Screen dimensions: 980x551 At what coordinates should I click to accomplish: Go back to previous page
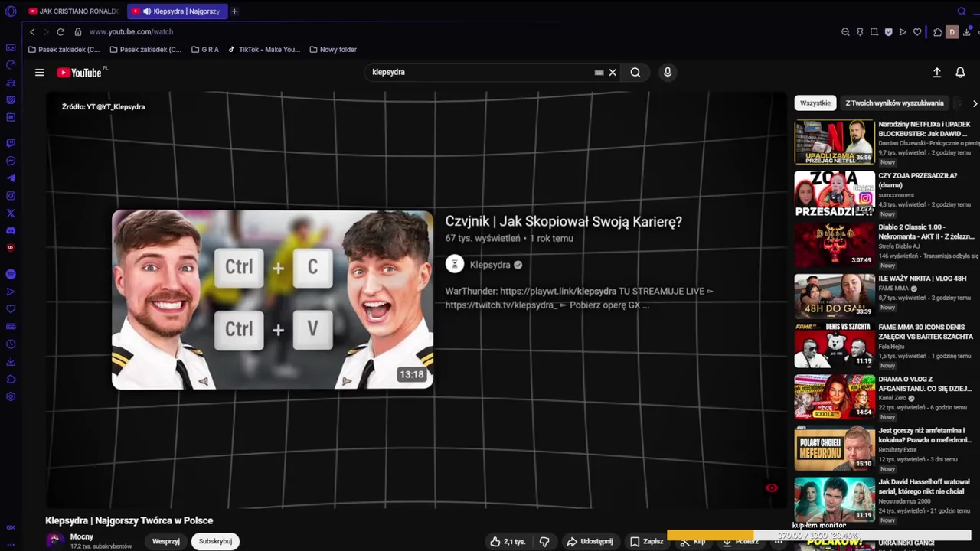pos(32,32)
